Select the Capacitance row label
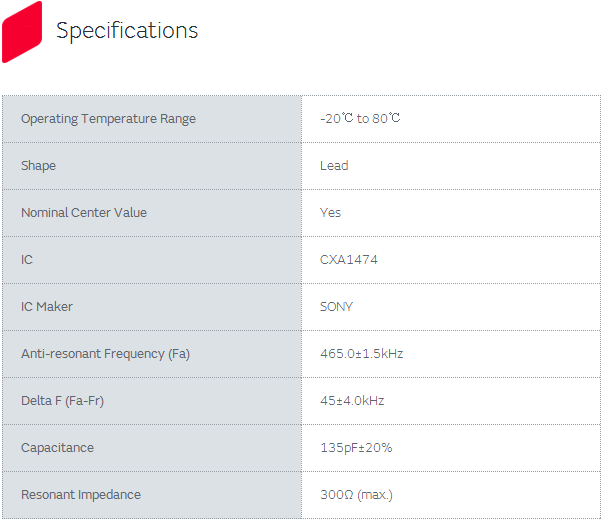This screenshot has width=601, height=520. tap(57, 448)
